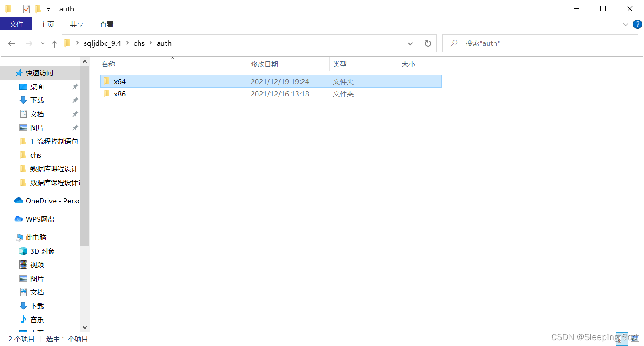Expand the quick access toolbar customize dropdown
The height and width of the screenshot is (346, 644).
[48, 9]
